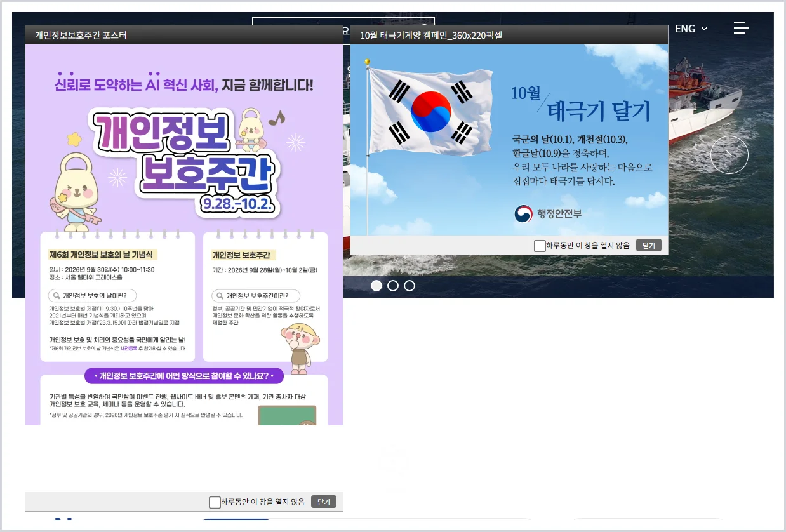This screenshot has width=786, height=532.
Task: Click popup title 개인정보보호주간 포스터
Action: 81,35
